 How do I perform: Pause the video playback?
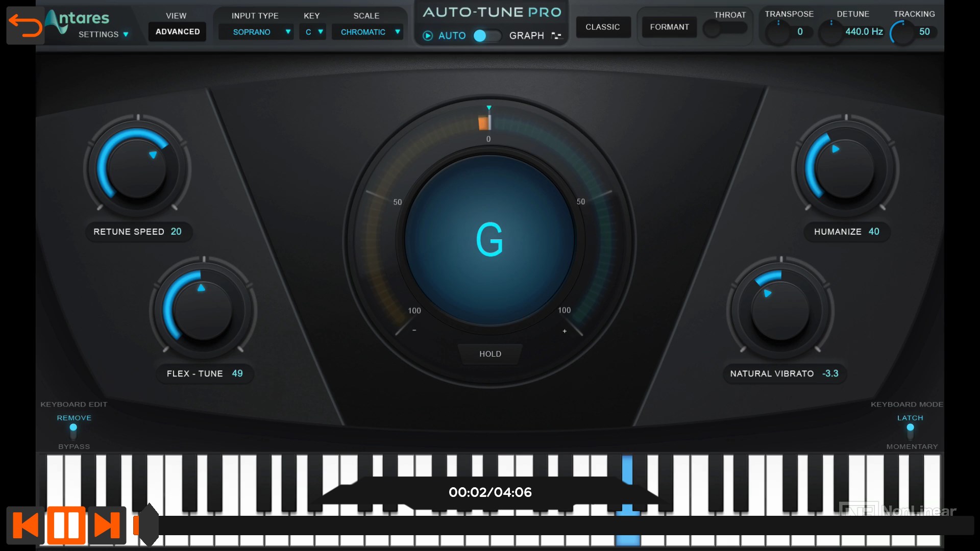click(66, 525)
